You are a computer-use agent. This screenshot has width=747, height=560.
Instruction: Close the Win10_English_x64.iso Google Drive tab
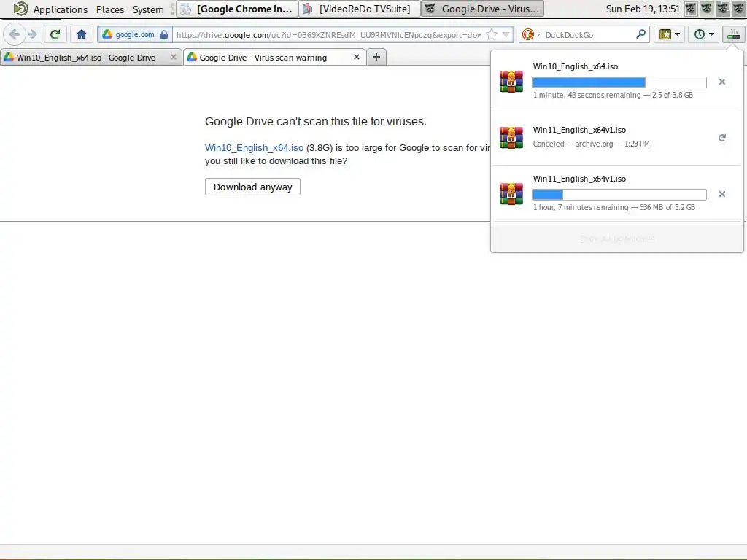click(174, 57)
